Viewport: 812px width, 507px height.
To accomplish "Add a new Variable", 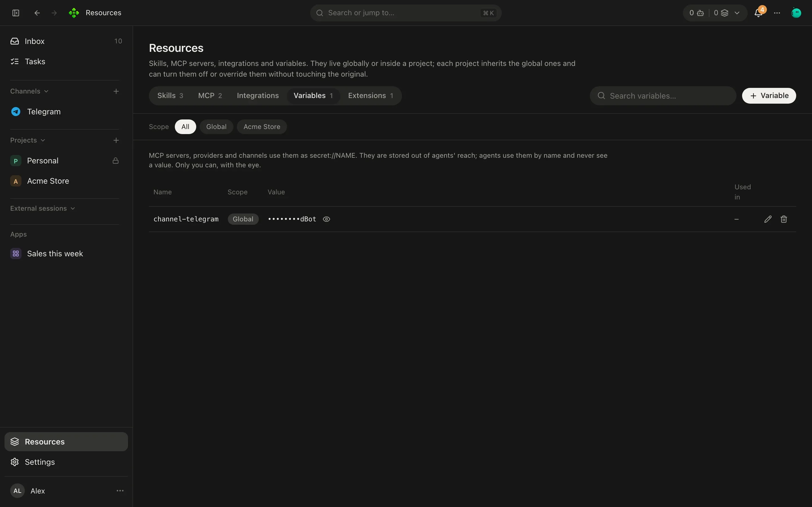I will click(x=769, y=95).
